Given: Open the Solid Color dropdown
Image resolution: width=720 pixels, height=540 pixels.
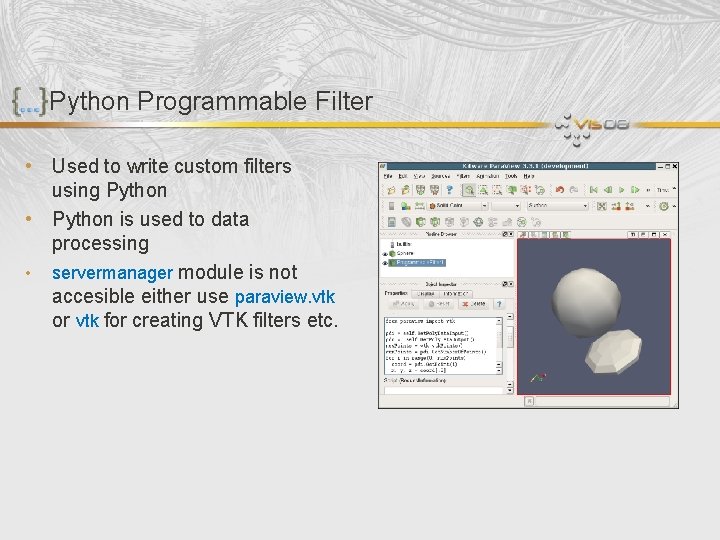Looking at the screenshot, I should pos(458,206).
